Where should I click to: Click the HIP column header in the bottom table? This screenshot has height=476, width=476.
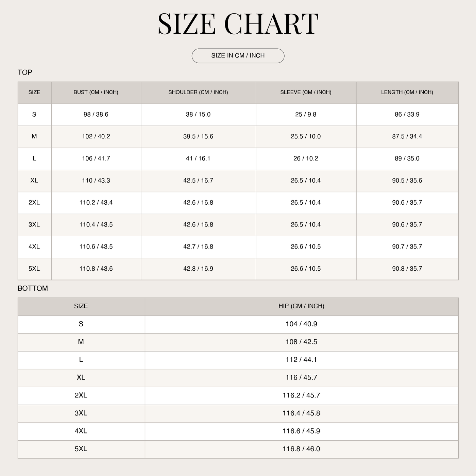pos(301,306)
